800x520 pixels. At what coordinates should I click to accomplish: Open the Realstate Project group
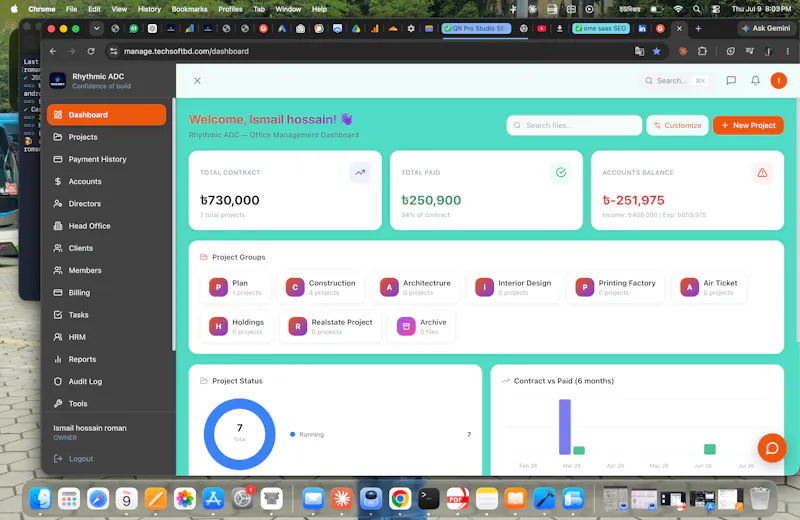pyautogui.click(x=331, y=327)
